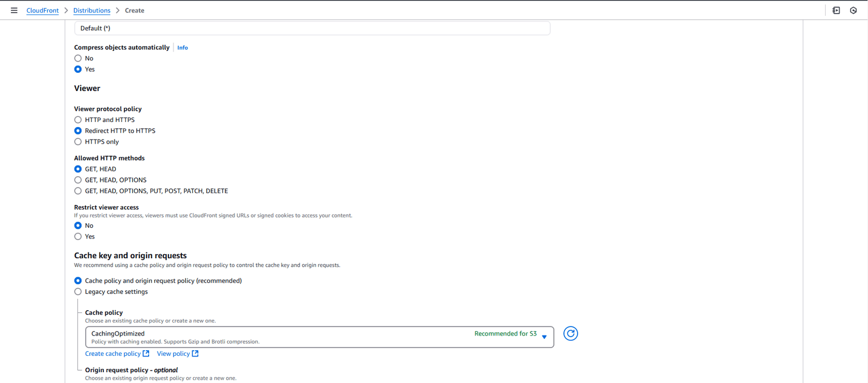Select No for Compress objects automatically
The width and height of the screenshot is (868, 383).
click(78, 58)
